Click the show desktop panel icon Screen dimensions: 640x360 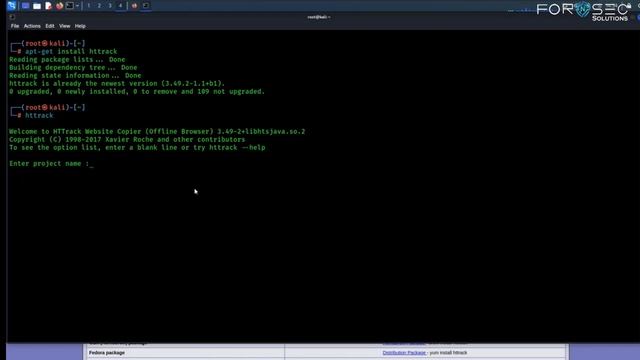click(25, 6)
